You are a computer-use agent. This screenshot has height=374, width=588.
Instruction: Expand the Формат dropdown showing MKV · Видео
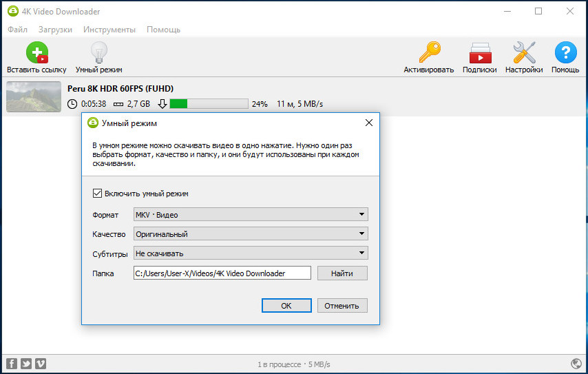[251, 215]
